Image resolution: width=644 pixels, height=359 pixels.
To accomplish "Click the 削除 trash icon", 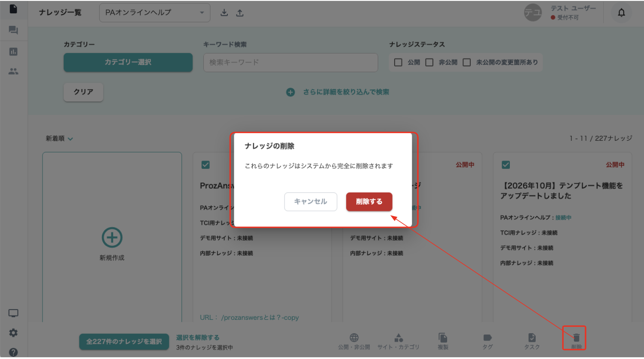I will click(577, 337).
